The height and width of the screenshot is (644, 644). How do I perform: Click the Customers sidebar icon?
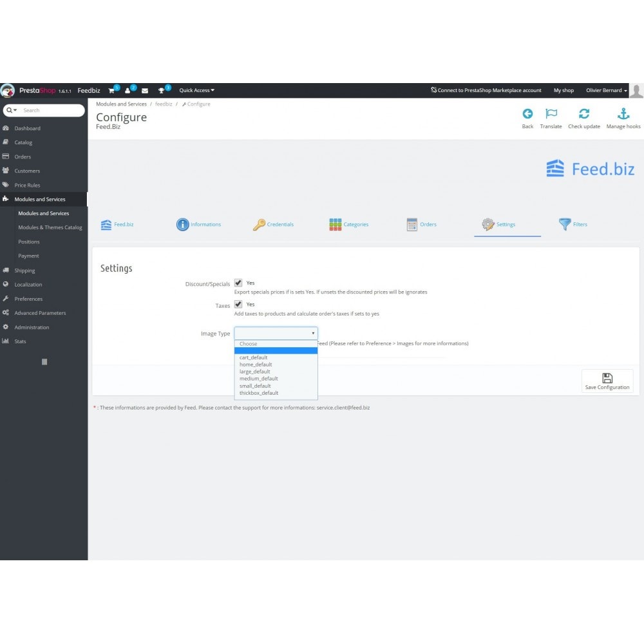pyautogui.click(x=6, y=171)
